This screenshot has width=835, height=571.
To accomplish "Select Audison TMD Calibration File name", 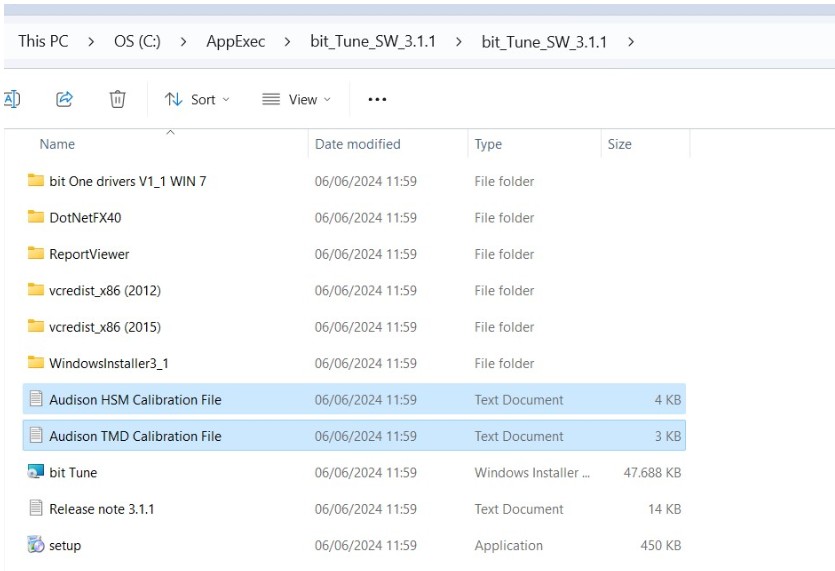I will pyautogui.click(x=135, y=436).
